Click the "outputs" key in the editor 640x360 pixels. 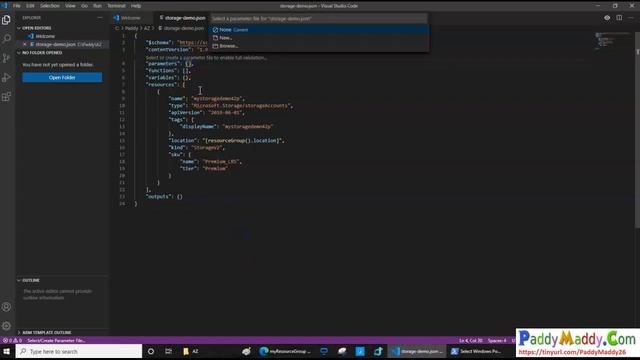tap(158, 196)
